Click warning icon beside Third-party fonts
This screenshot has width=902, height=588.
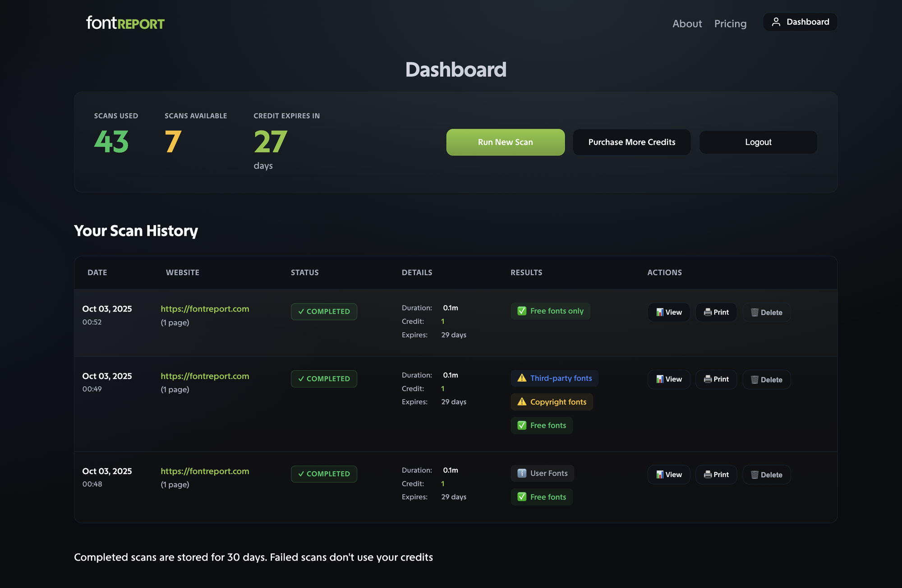[522, 378]
